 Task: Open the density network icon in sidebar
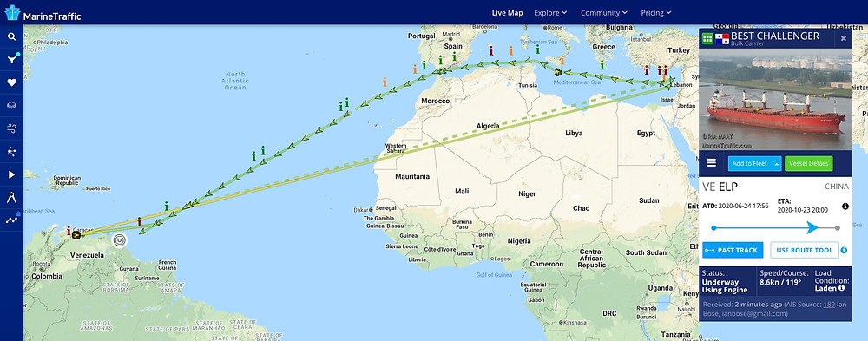point(11,151)
